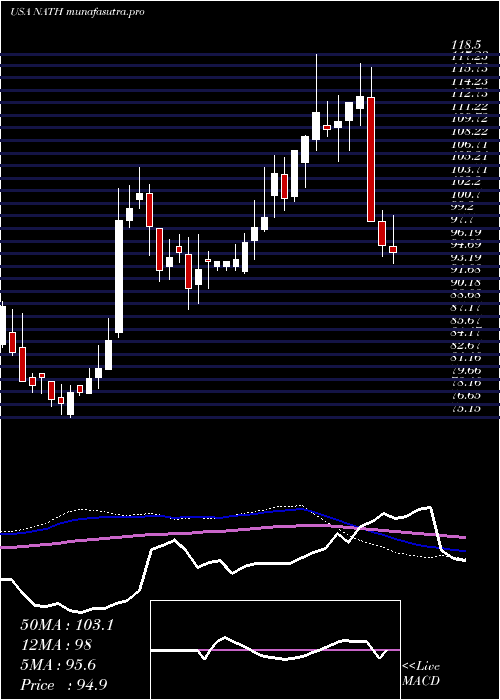Click the 81.16 price axis label

[466, 357]
